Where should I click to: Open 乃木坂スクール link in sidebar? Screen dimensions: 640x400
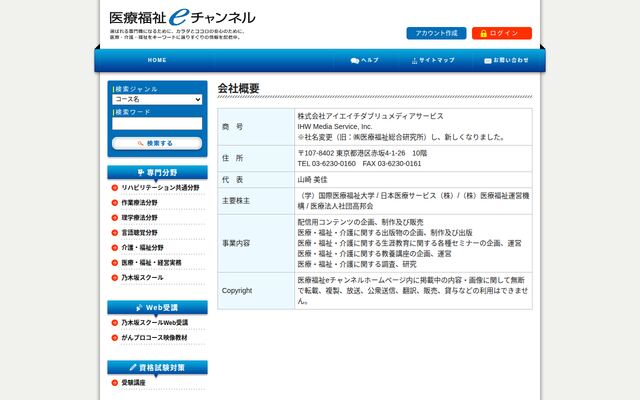click(x=142, y=278)
